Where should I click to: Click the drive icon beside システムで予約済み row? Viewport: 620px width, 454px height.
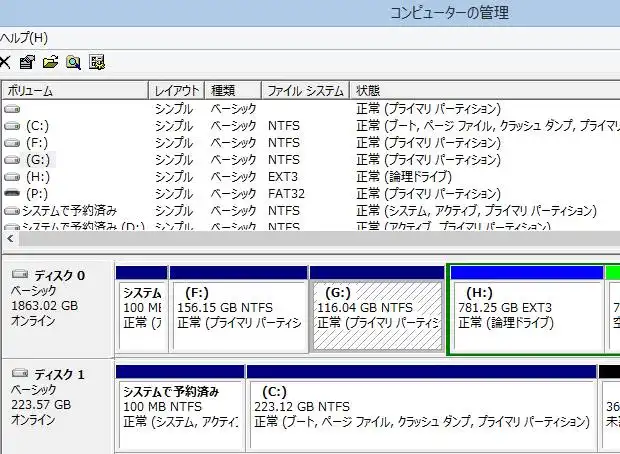click(x=12, y=211)
